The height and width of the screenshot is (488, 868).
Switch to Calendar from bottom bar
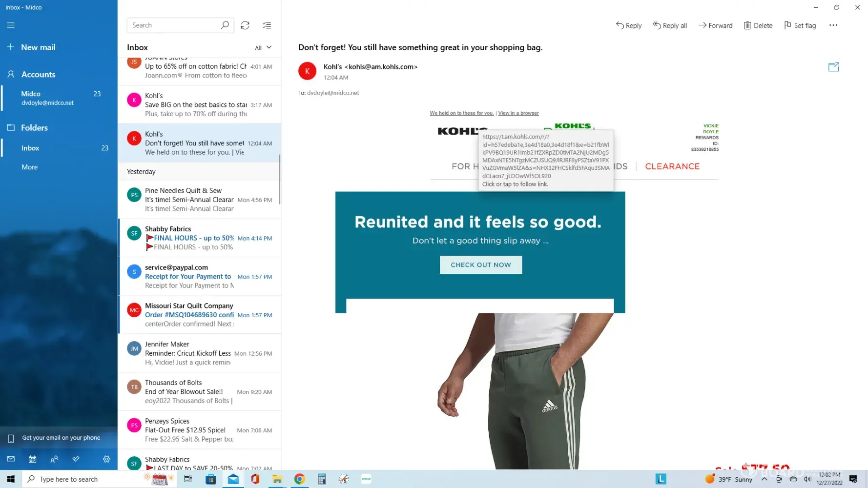point(32,459)
